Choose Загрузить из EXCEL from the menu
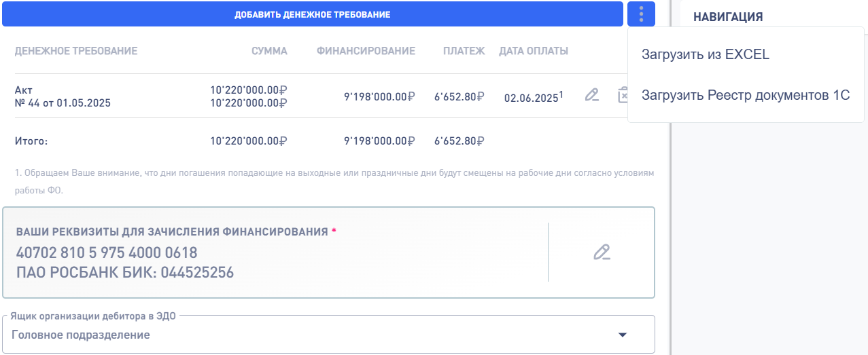The image size is (868, 355). coord(706,55)
